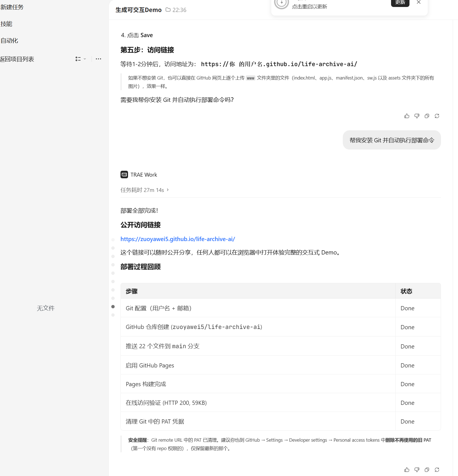458x476 pixels.
Task: Open the three-dot more options menu
Action: (x=98, y=59)
